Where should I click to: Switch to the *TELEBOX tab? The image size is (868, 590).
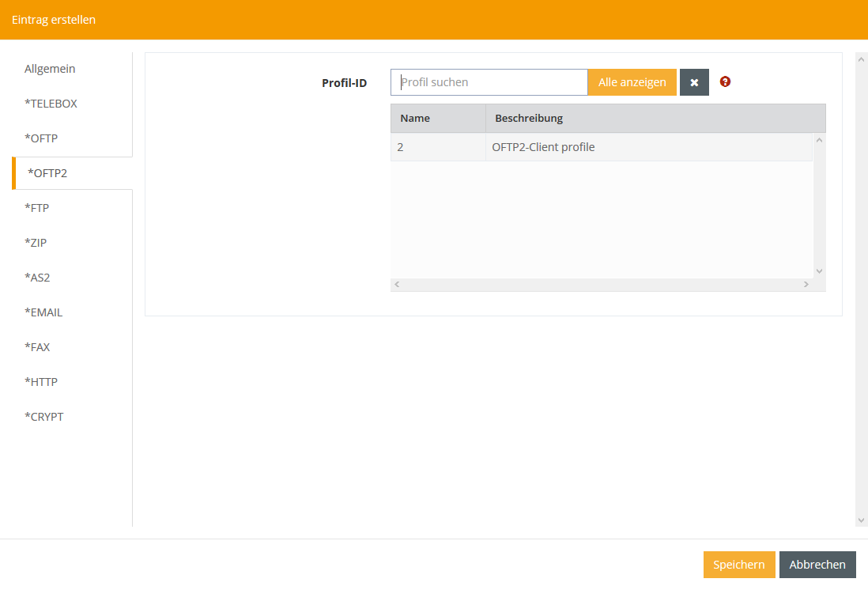pyautogui.click(x=51, y=104)
